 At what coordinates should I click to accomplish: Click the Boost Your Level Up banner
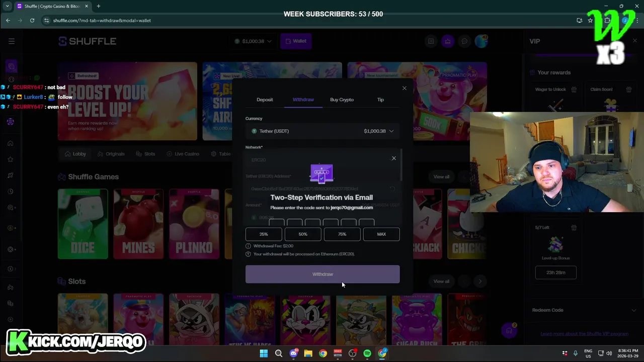(x=127, y=101)
